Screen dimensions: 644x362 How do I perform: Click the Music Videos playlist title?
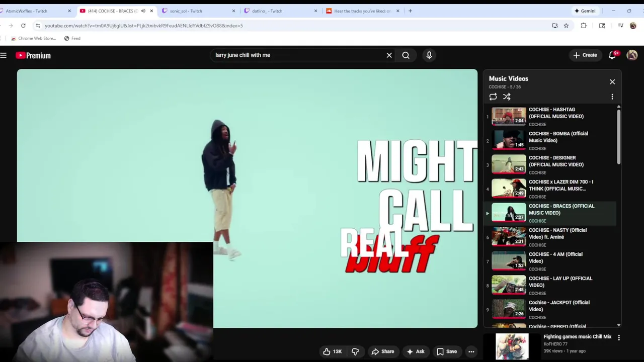[509, 78]
